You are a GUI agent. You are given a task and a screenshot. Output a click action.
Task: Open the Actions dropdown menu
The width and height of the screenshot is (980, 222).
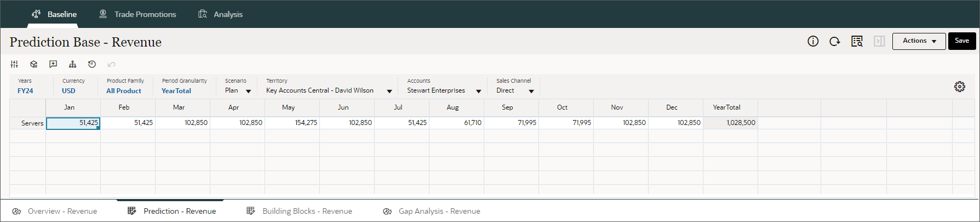919,41
